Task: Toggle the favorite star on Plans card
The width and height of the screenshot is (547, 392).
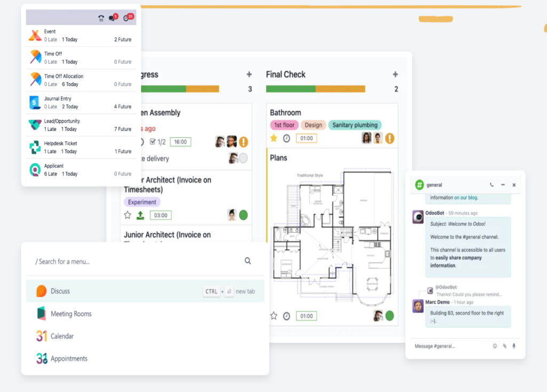Action: [275, 316]
